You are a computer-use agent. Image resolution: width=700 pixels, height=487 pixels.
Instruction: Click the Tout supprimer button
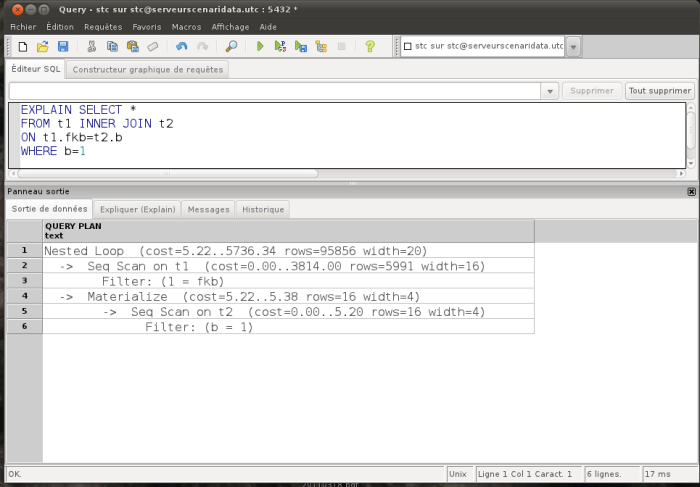point(660,91)
